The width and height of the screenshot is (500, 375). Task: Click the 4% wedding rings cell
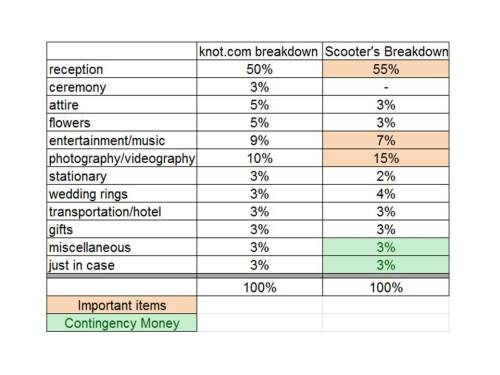point(386,194)
